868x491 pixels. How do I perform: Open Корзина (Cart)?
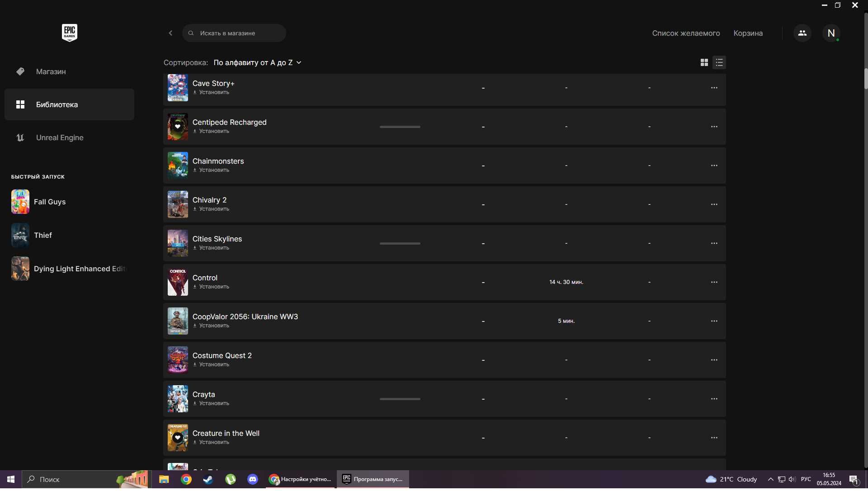748,33
